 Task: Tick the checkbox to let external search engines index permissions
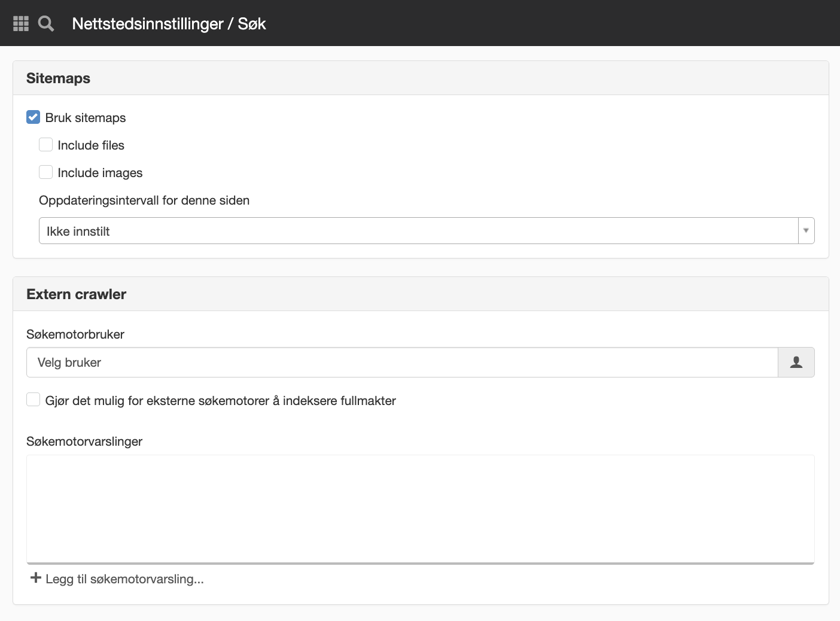34,400
